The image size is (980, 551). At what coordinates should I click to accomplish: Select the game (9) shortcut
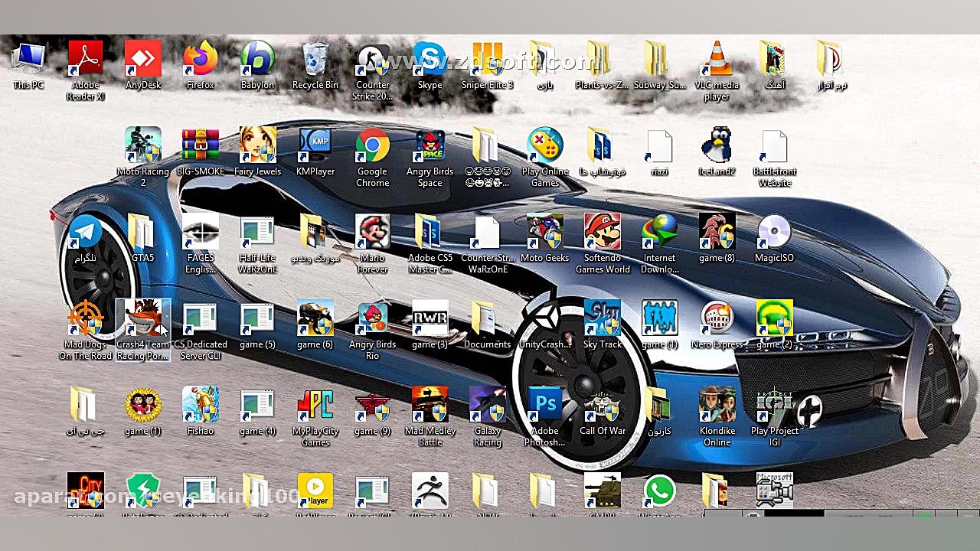click(372, 412)
